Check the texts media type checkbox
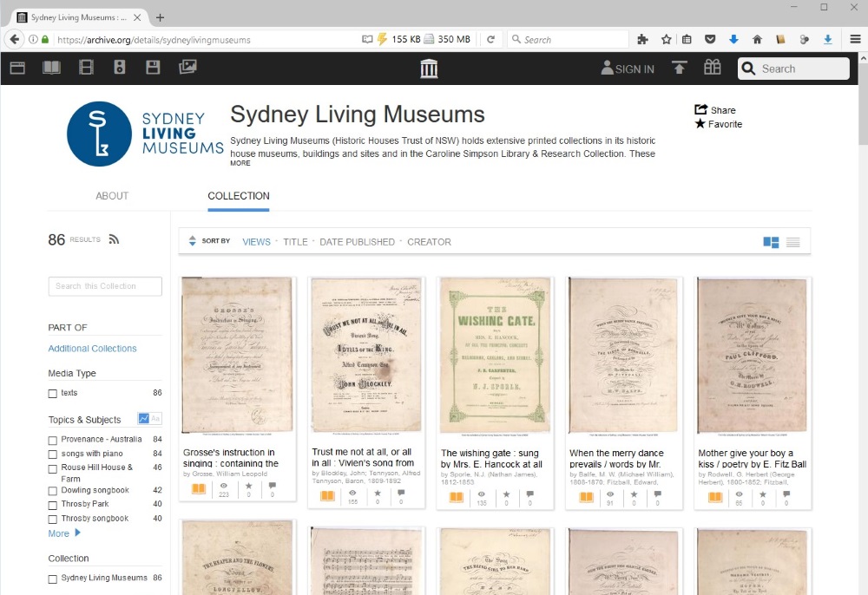 coord(53,394)
